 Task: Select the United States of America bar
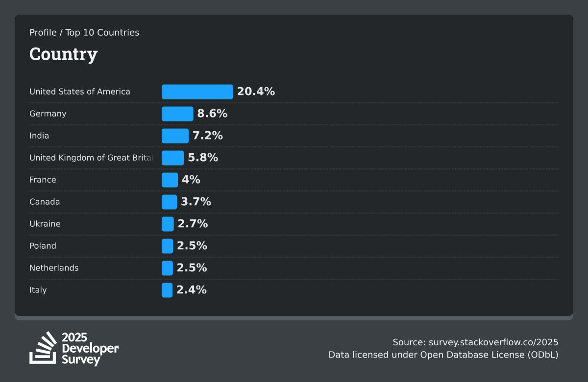pyautogui.click(x=197, y=92)
